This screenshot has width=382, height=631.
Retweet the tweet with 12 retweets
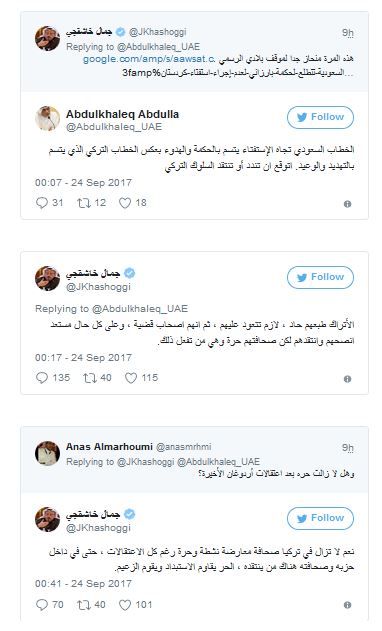(84, 203)
